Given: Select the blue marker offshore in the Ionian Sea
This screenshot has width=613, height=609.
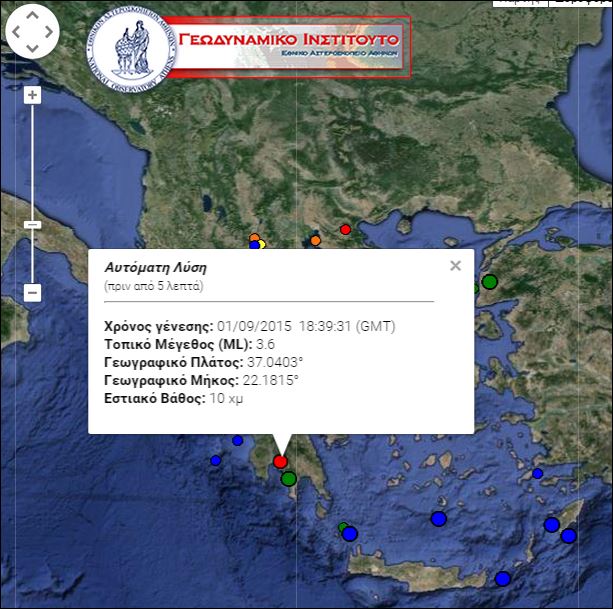Looking at the screenshot, I should (x=216, y=460).
